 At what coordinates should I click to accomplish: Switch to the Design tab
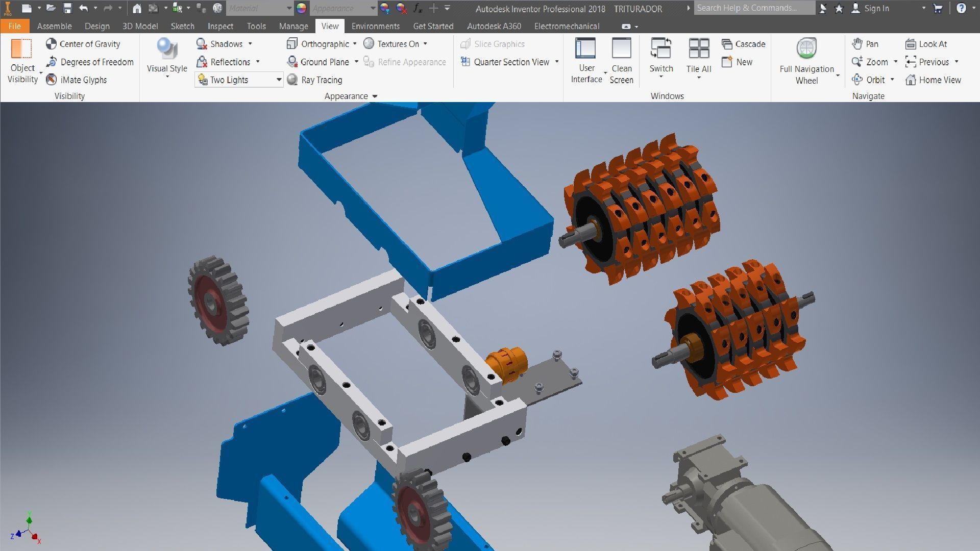tap(97, 26)
